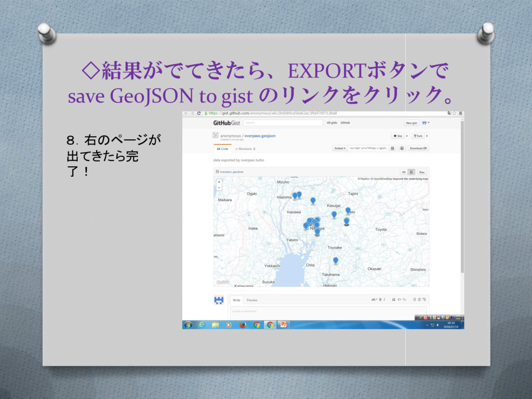Insert a bulleted list in comment
This screenshot has height=399, width=532.
(x=414, y=300)
